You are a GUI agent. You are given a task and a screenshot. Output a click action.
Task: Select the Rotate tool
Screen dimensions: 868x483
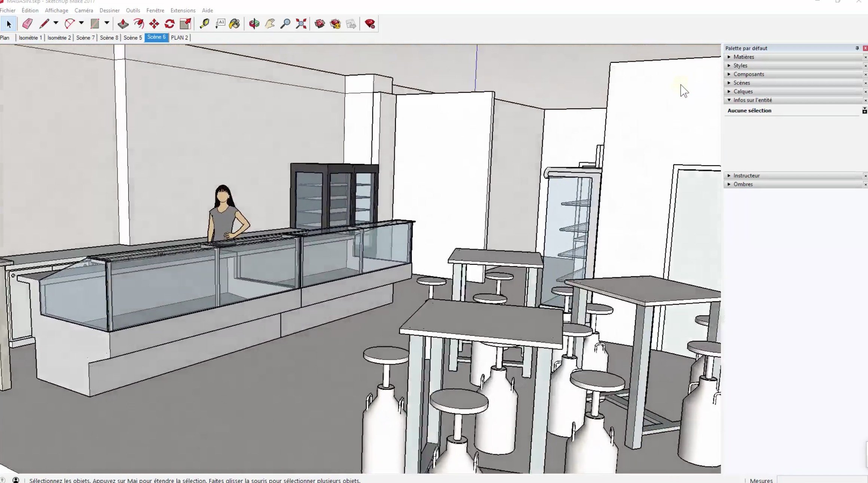[170, 24]
